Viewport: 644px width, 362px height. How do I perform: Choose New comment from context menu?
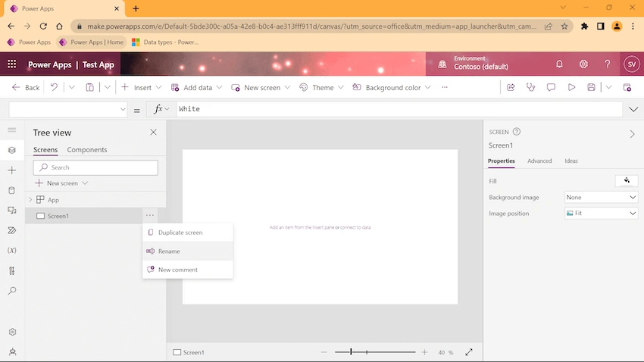pyautogui.click(x=188, y=270)
